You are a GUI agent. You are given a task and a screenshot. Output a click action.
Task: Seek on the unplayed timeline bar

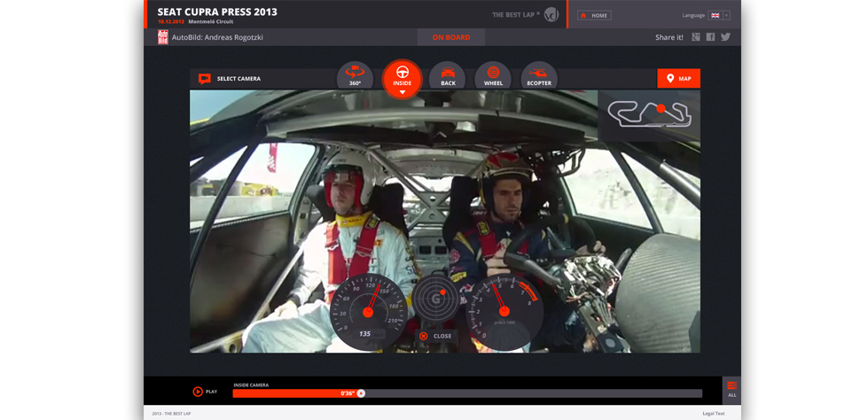534,393
